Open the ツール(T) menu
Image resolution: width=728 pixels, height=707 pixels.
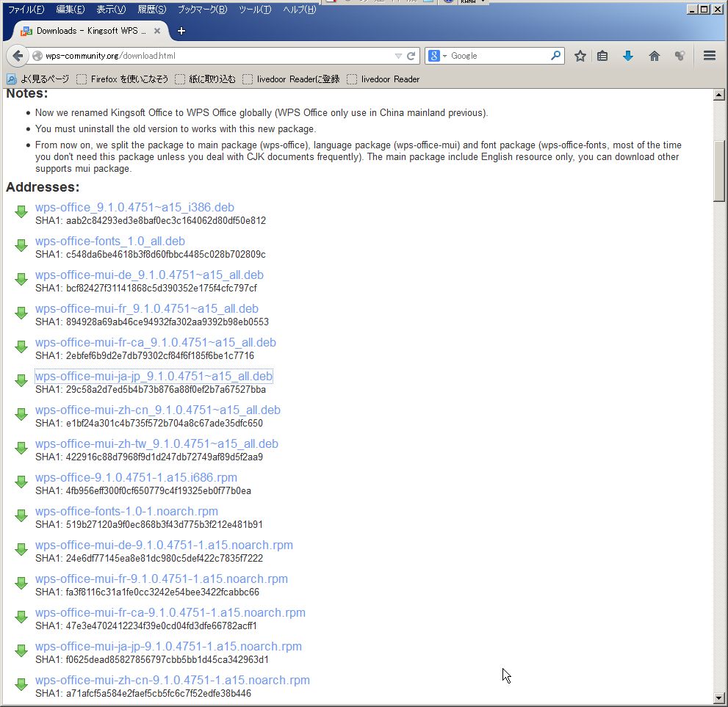pyautogui.click(x=255, y=10)
